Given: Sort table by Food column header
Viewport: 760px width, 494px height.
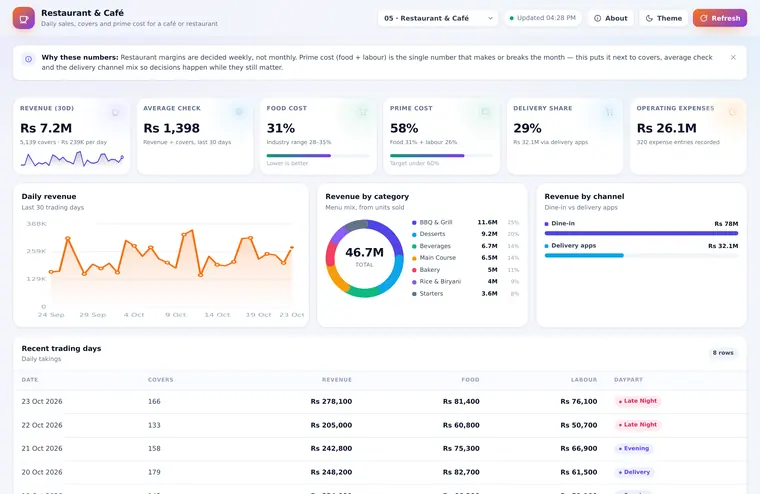Looking at the screenshot, I should click(x=470, y=380).
